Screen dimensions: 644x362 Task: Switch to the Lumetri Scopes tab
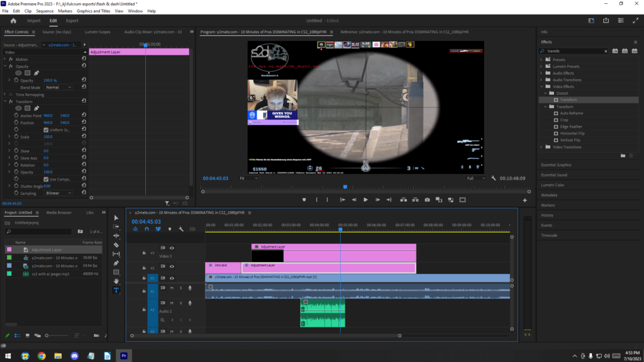(x=97, y=31)
